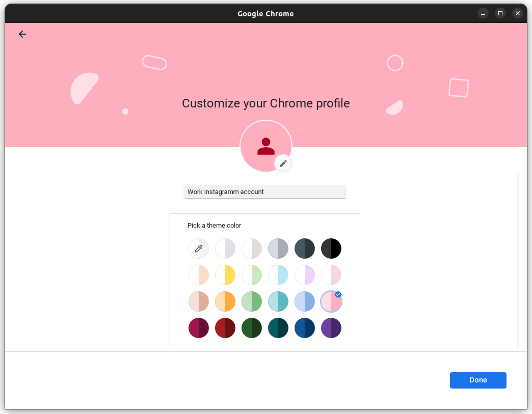This screenshot has height=414, width=532.
Task: Select the light peach theme color
Action: pos(199,275)
